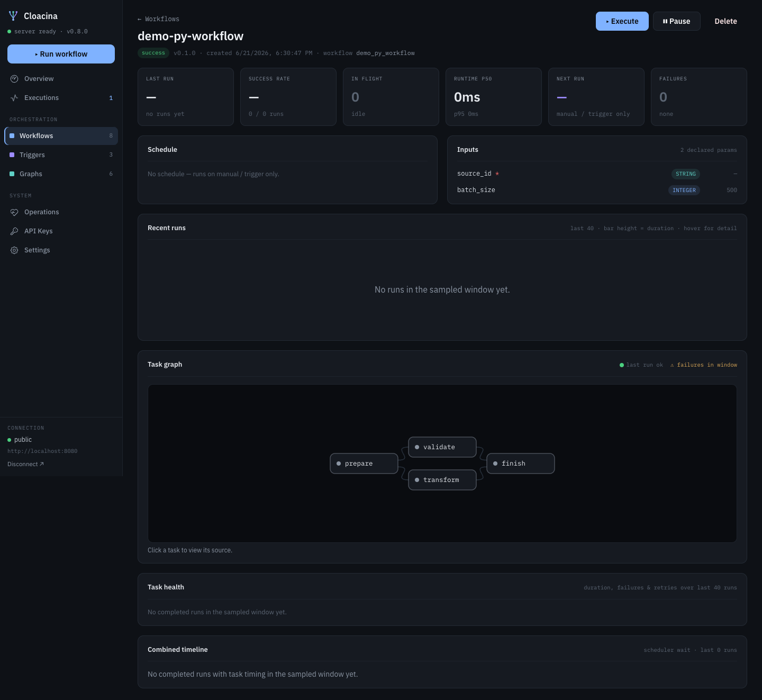Open the Settings page
This screenshot has height=700, width=762.
coord(61,250)
